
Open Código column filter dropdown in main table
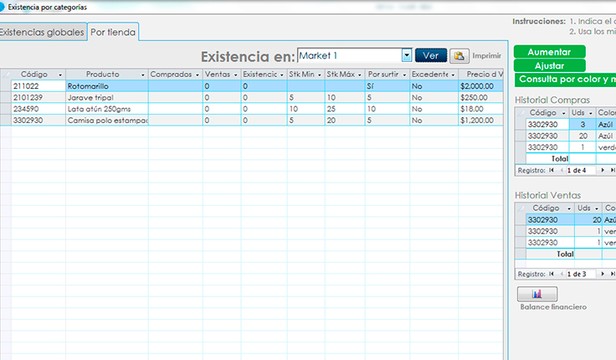60,75
